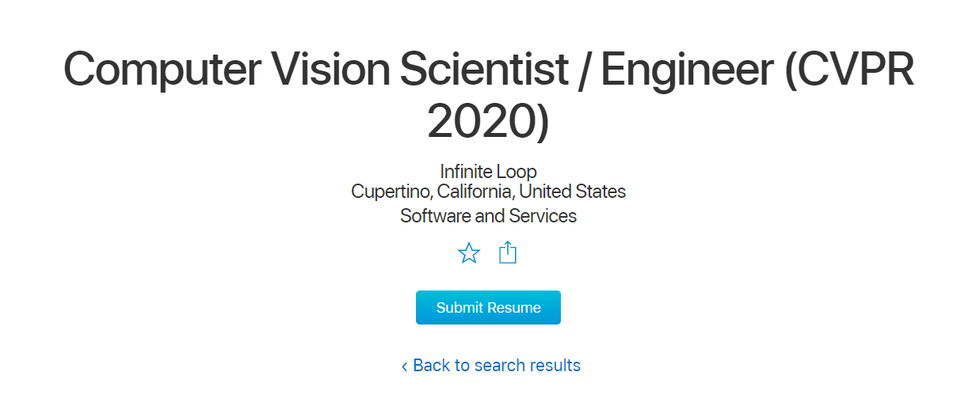This screenshot has height=410, width=980.
Task: Click the share icon
Action: 508,253
